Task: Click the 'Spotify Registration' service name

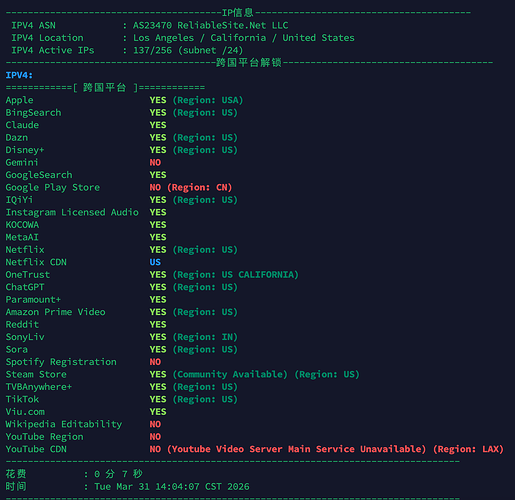Action: click(x=61, y=362)
